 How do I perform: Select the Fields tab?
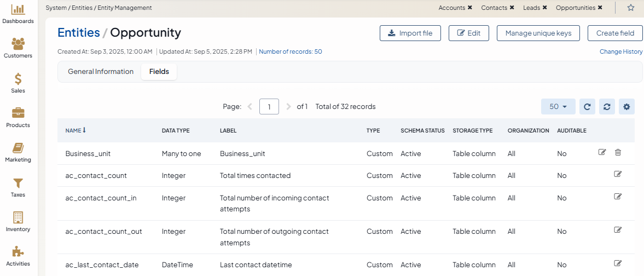[x=159, y=72]
